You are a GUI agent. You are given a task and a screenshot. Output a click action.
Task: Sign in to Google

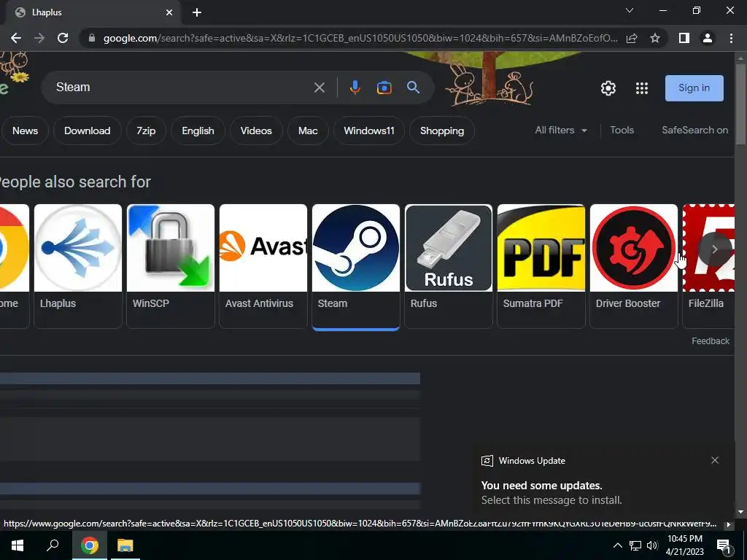tap(694, 88)
